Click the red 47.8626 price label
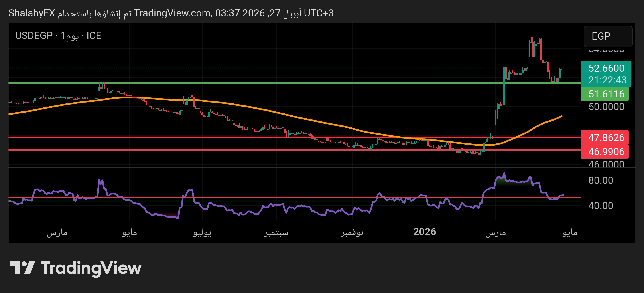Image resolution: width=644 pixels, height=293 pixels. pyautogui.click(x=606, y=137)
